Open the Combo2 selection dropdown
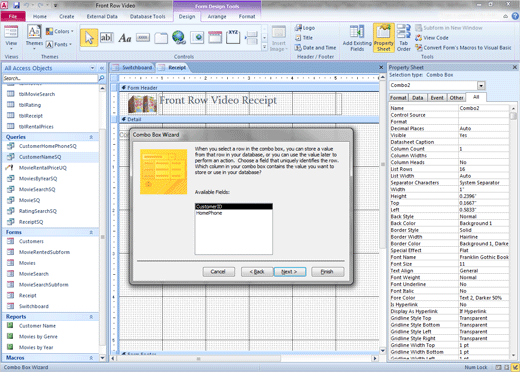520x372 pixels. [481, 85]
